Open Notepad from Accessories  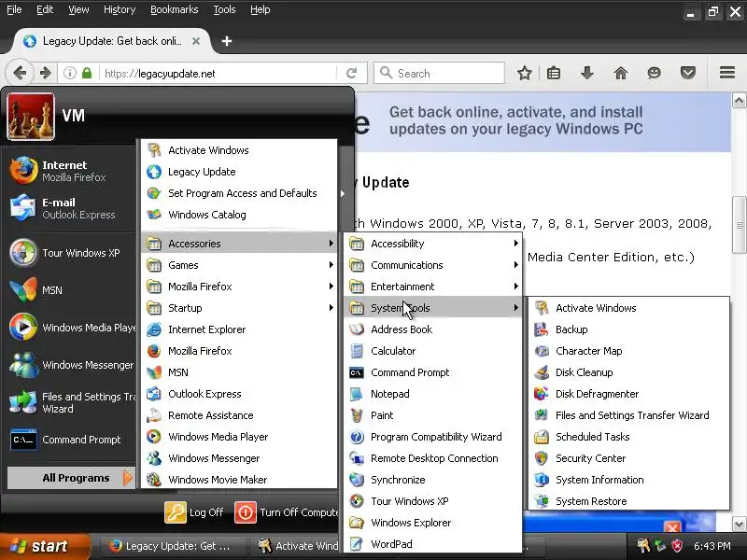(x=433, y=394)
